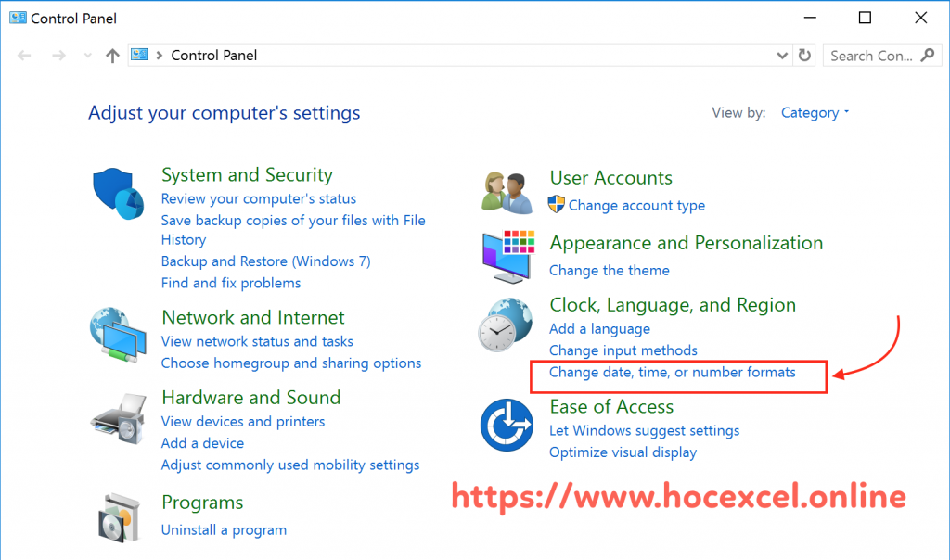Refresh the Control Panel address bar

point(805,56)
